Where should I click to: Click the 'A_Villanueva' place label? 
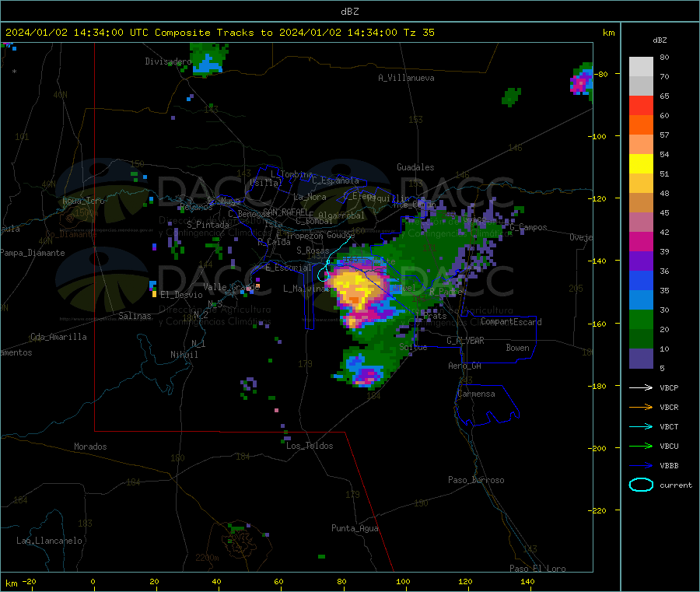pyautogui.click(x=406, y=78)
